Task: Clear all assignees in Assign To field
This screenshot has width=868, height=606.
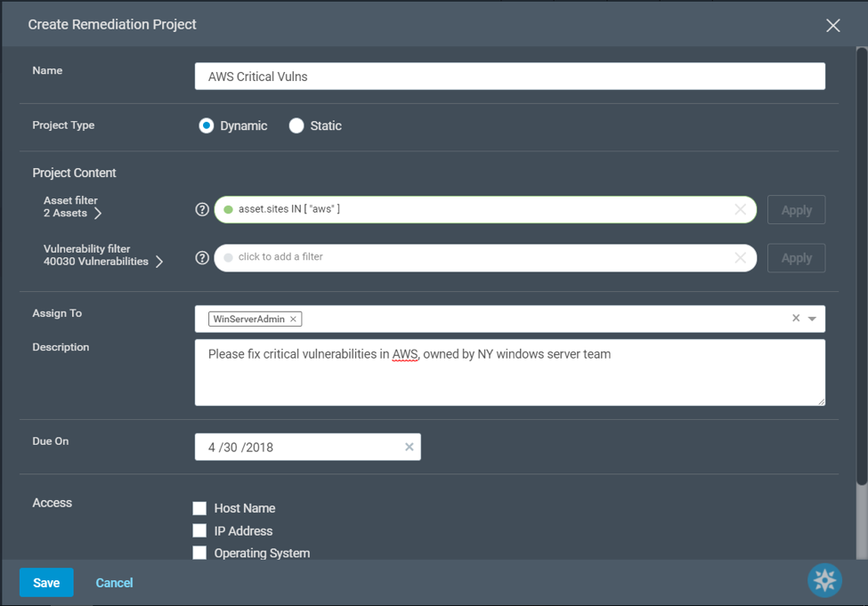Action: click(796, 318)
